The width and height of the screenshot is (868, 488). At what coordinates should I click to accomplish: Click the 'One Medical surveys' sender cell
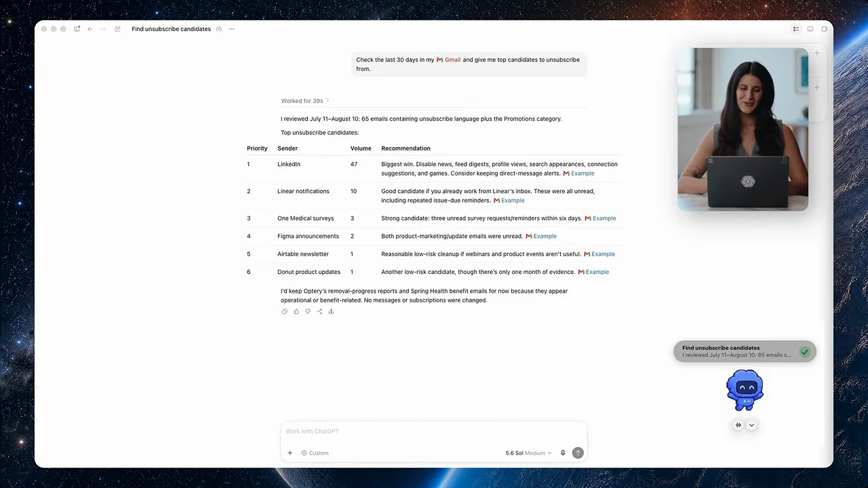[x=305, y=218]
